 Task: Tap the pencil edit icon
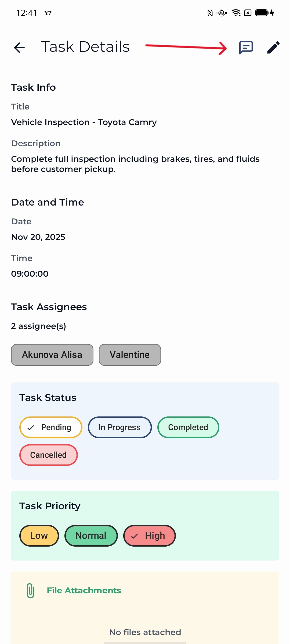coord(273,47)
